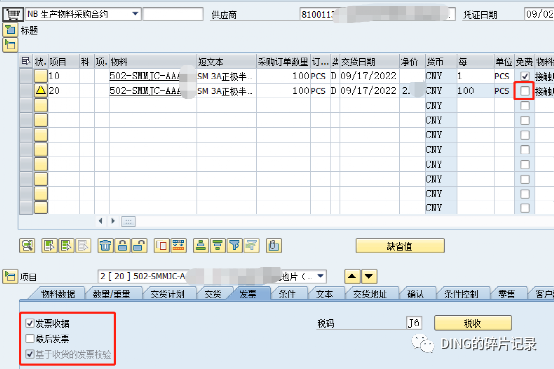Click the horizontal scrollbar handle in table

tap(129, 222)
